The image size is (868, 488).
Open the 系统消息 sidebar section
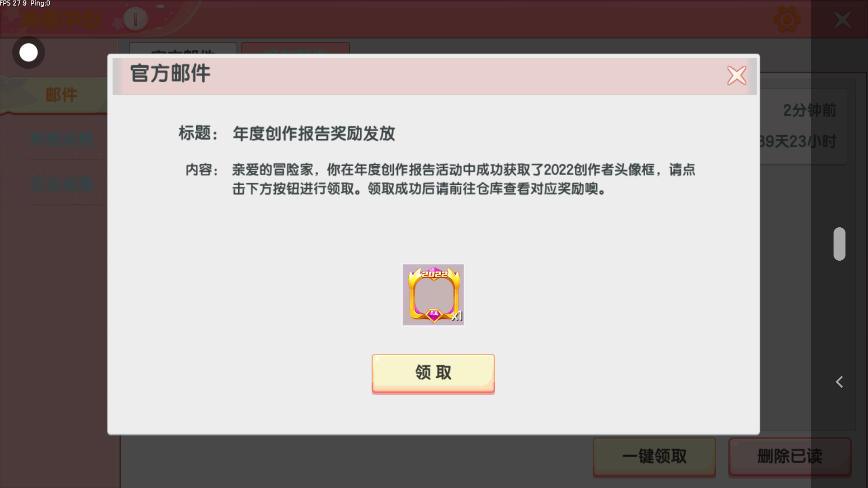pos(62,140)
